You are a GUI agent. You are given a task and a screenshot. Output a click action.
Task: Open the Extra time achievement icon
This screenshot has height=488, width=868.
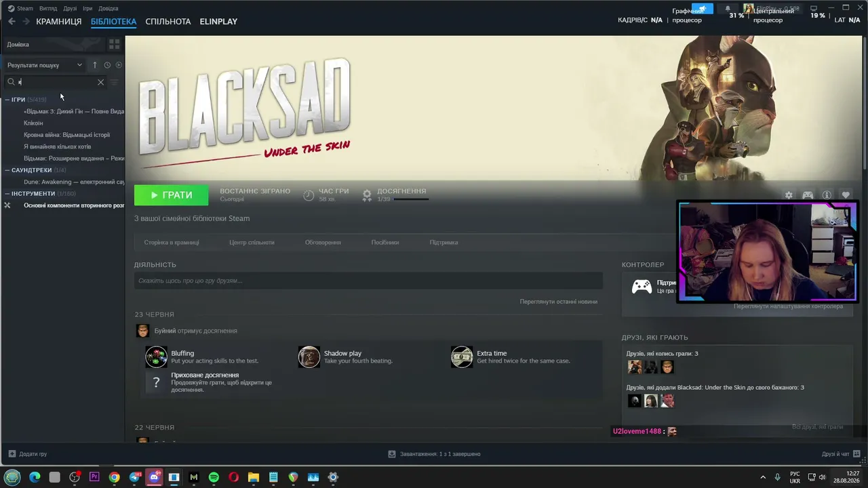[462, 357]
